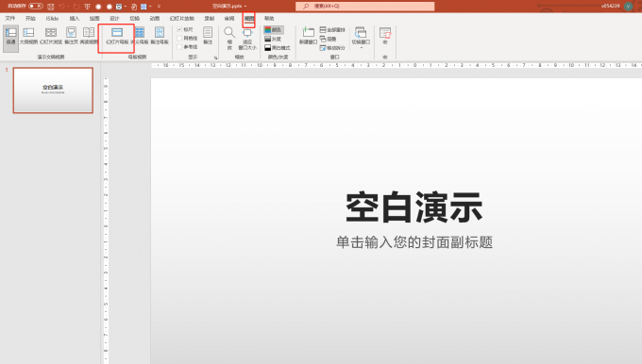The width and height of the screenshot is (642, 364).
Task: Toggle the Notes (备注) pane button
Action: (208, 36)
